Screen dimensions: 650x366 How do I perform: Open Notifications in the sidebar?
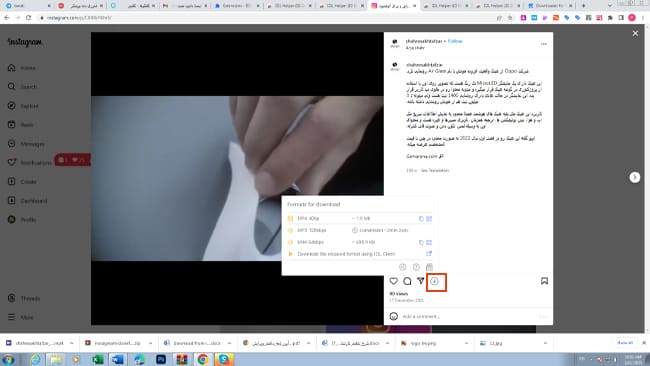click(29, 162)
